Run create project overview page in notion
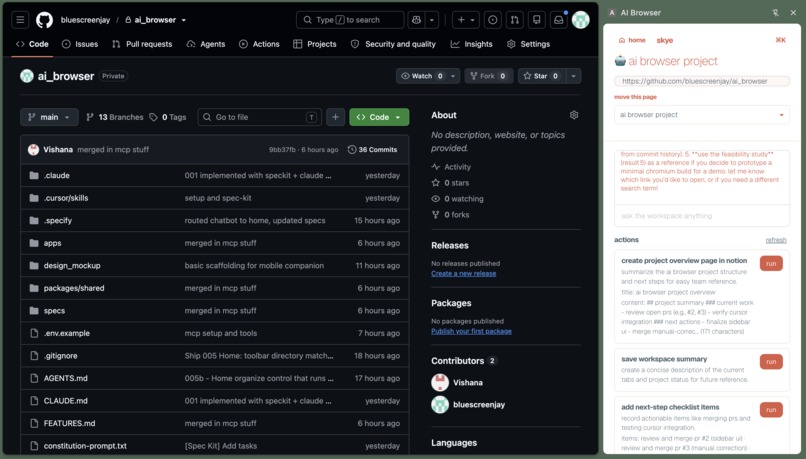The width and height of the screenshot is (806, 459). [x=771, y=264]
